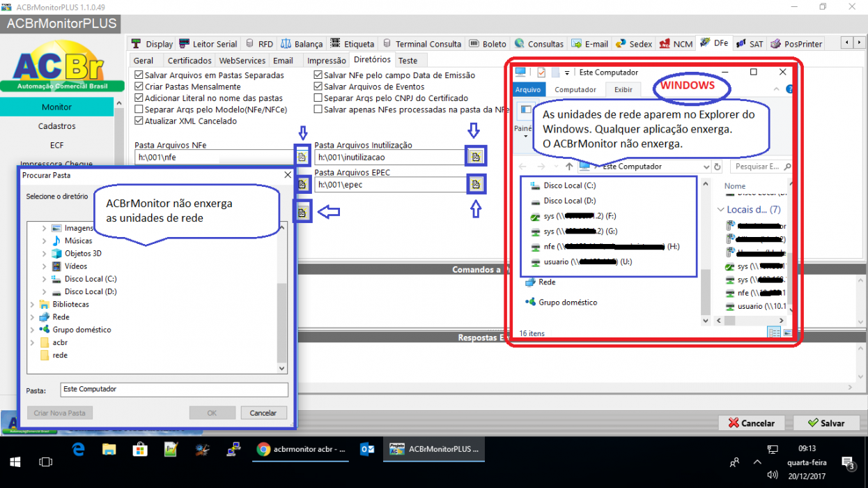Launch Microsoft Edge from the taskbar

pos(77,450)
